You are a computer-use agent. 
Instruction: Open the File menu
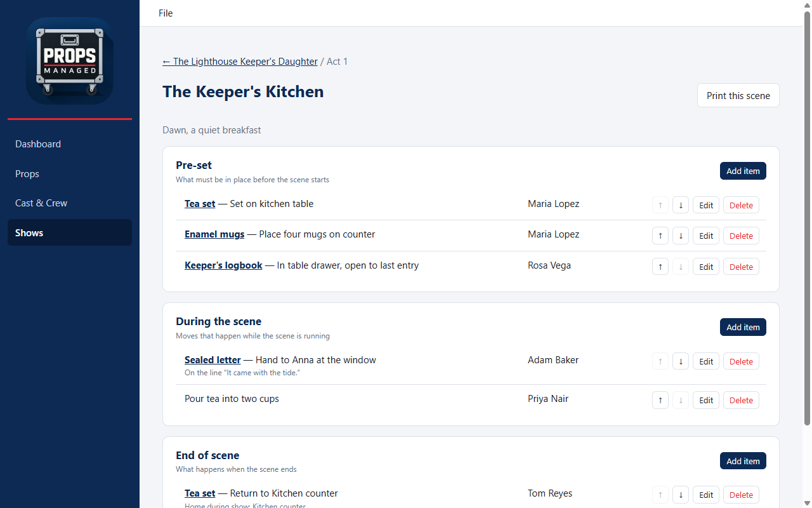click(166, 13)
